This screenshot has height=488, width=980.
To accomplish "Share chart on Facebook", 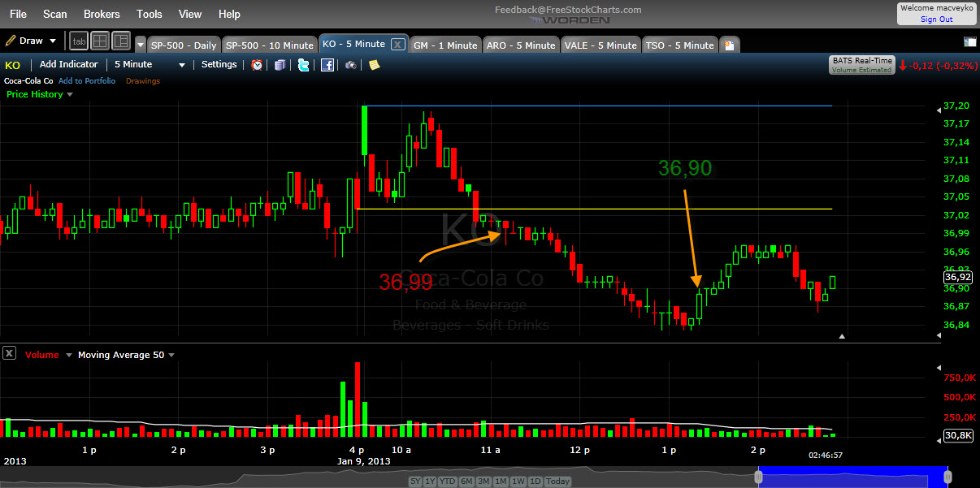I will (327, 65).
